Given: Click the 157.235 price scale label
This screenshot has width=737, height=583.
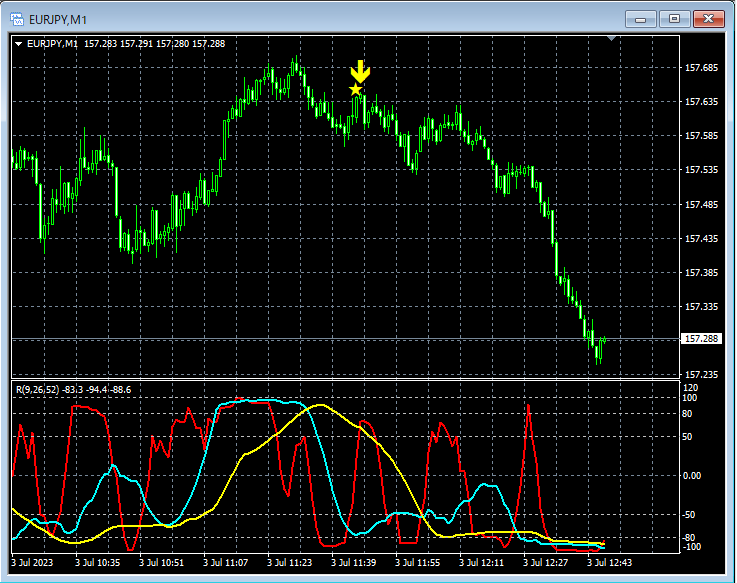Looking at the screenshot, I should tap(701, 374).
